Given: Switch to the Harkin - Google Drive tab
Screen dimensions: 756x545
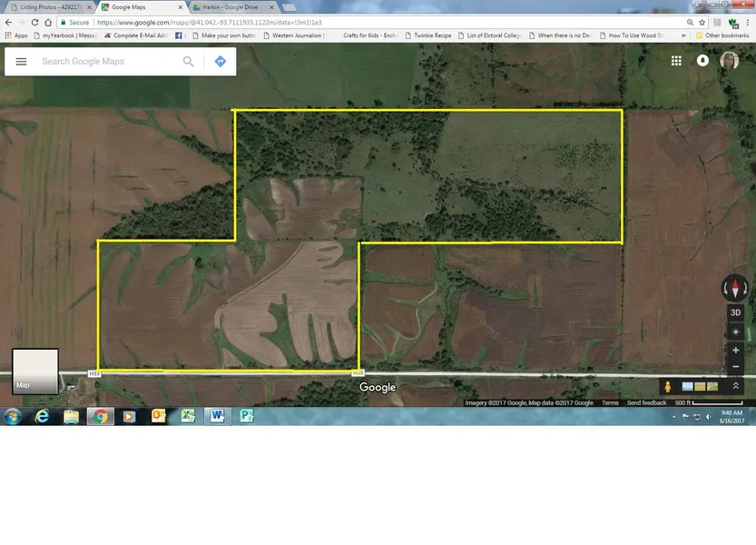Looking at the screenshot, I should (x=230, y=7).
